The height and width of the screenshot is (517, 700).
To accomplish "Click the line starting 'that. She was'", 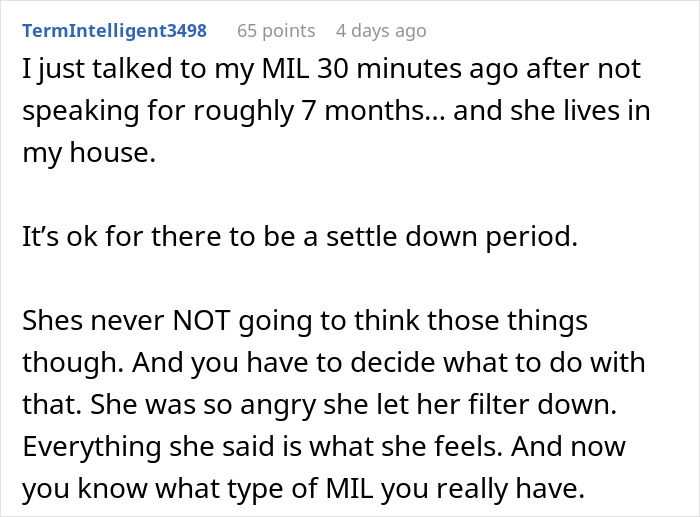I will (x=320, y=404).
